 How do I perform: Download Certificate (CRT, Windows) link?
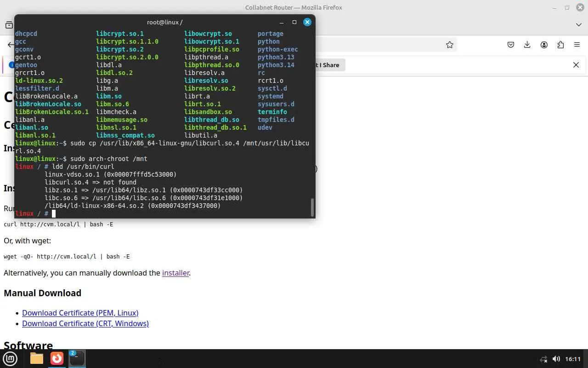[85, 323]
